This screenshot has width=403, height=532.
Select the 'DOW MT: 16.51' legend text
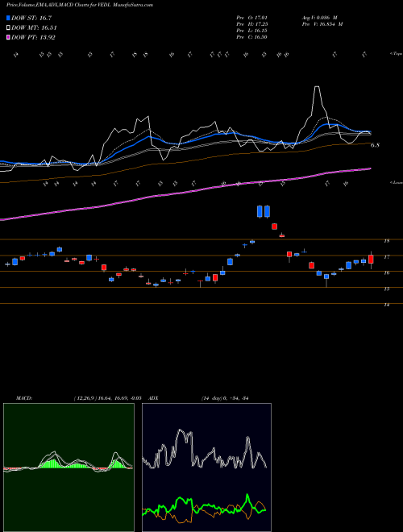[34, 28]
